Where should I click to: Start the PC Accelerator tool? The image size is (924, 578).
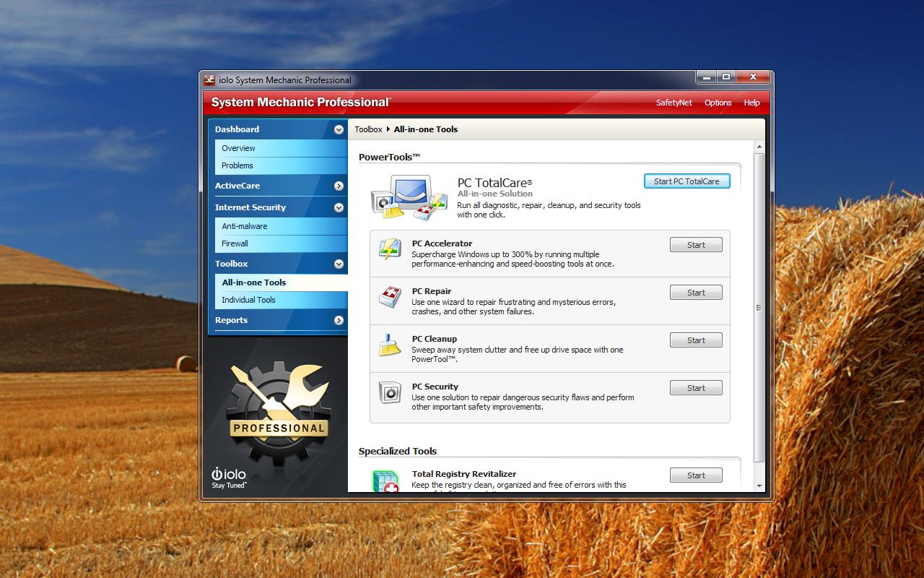click(696, 245)
